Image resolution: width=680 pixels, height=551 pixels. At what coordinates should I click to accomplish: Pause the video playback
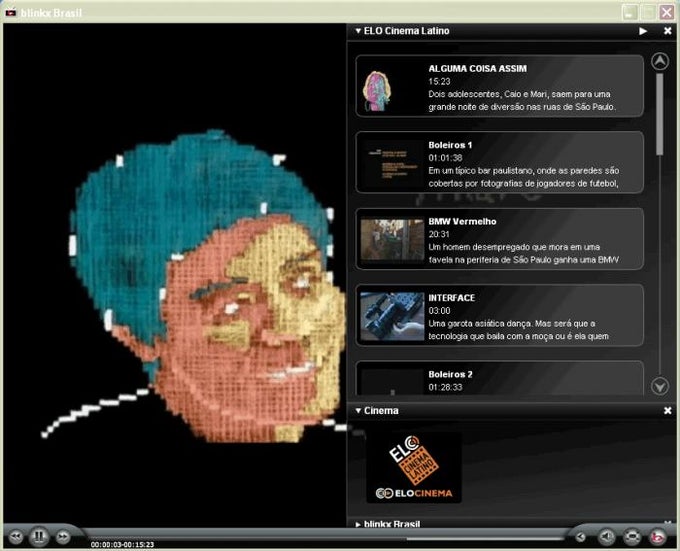[39, 537]
